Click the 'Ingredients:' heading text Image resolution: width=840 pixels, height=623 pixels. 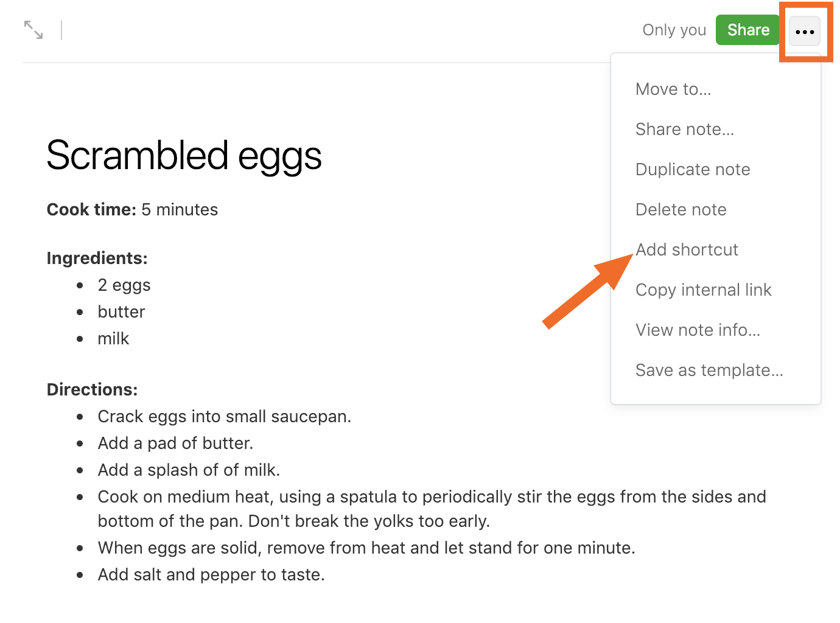(97, 258)
